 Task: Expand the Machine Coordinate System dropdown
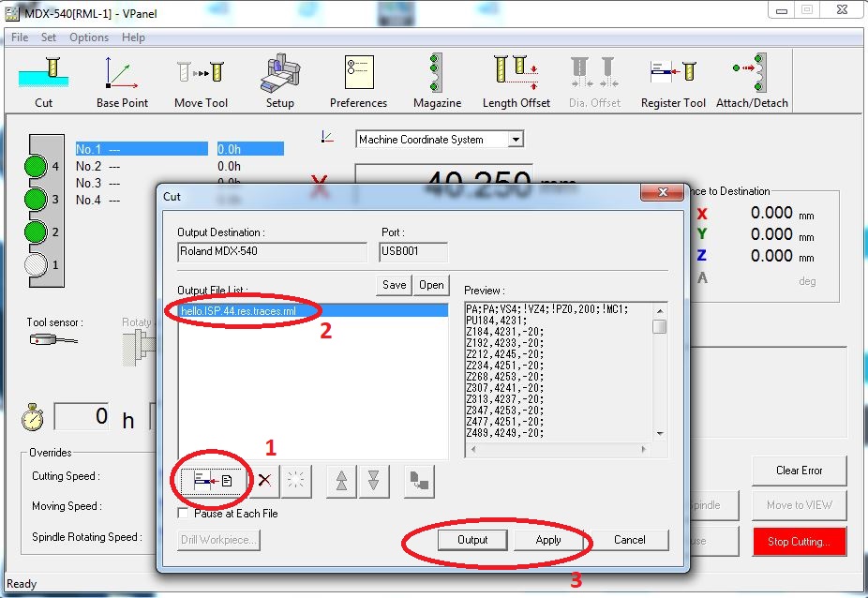click(x=516, y=140)
